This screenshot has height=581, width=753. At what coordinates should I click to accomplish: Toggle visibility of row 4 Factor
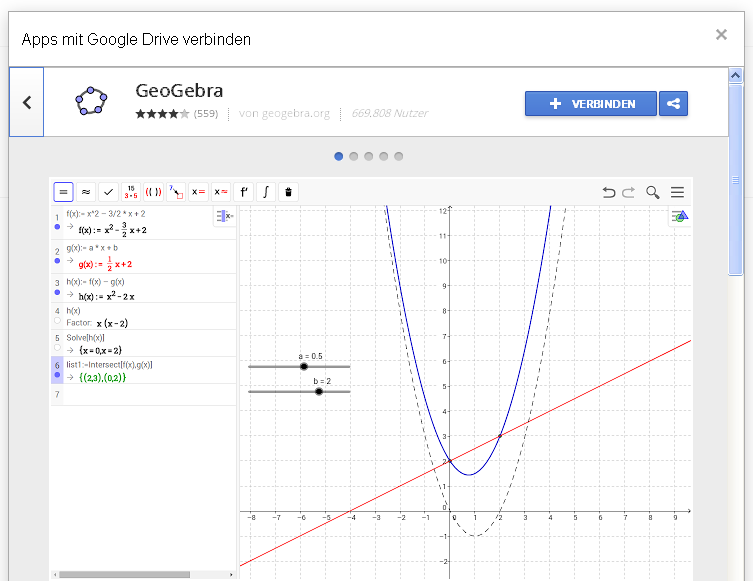tap(57, 320)
